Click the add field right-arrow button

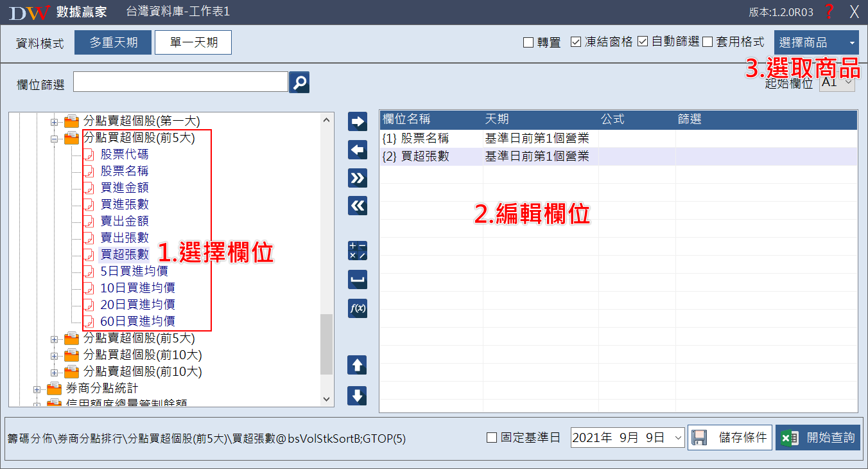(357, 121)
